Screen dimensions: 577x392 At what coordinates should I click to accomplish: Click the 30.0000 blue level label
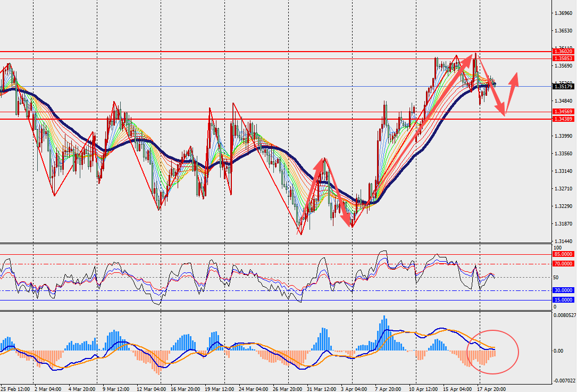pos(563,290)
